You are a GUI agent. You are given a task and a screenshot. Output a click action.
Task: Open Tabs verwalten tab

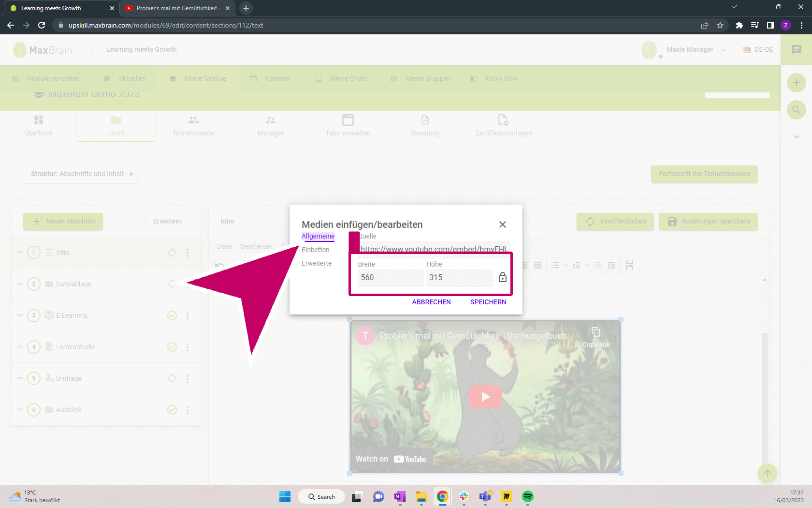348,126
